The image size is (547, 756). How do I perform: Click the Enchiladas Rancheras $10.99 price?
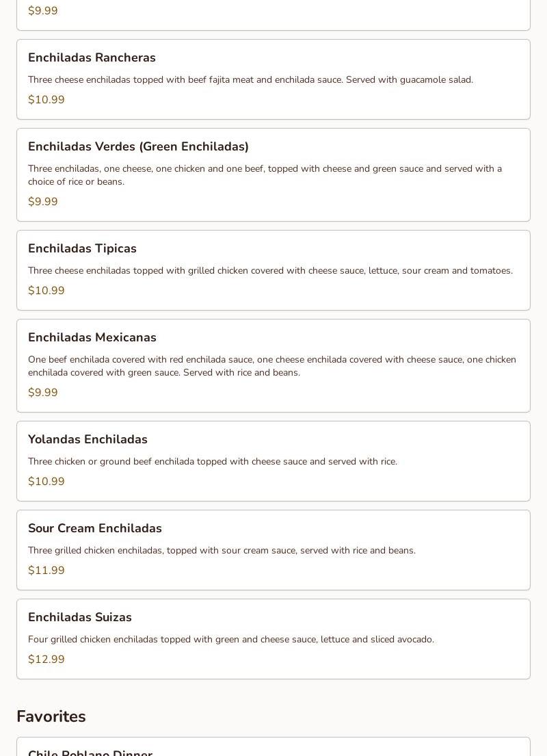[46, 99]
